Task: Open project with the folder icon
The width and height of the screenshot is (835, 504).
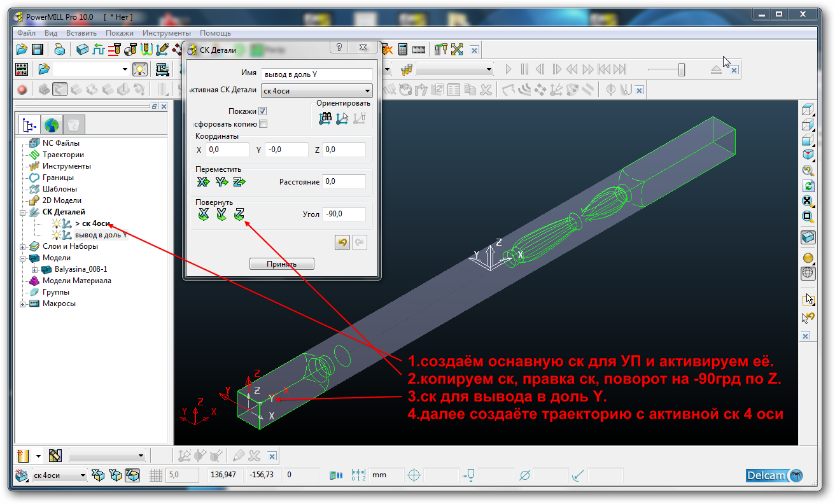Action: tap(22, 49)
